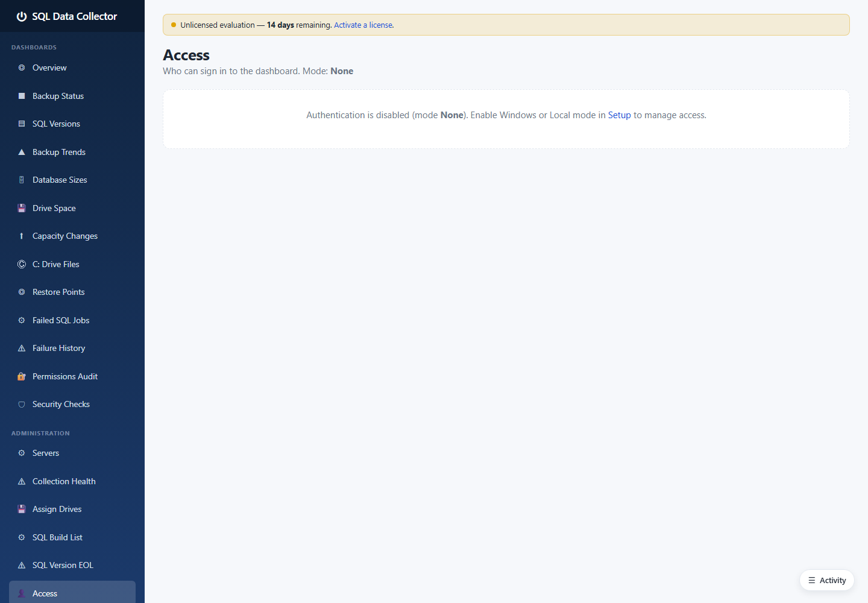868x603 pixels.
Task: Open SQL Versions dashboard
Action: click(x=72, y=124)
